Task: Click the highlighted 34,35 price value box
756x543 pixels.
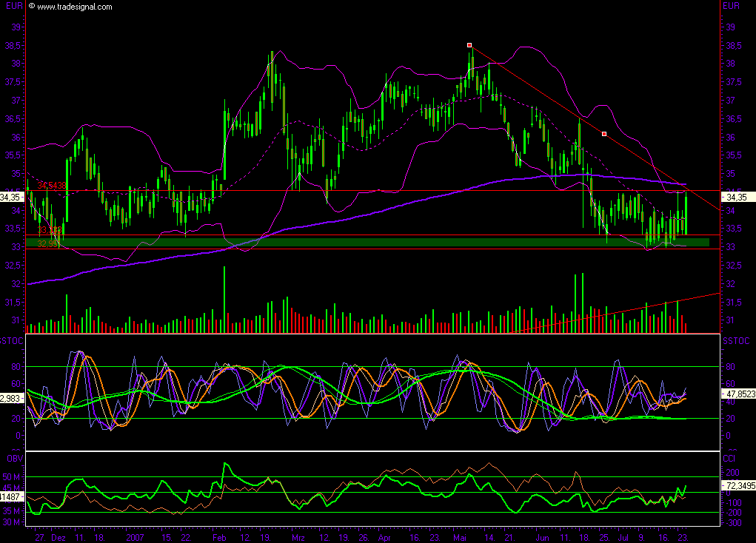Action: 12,198
